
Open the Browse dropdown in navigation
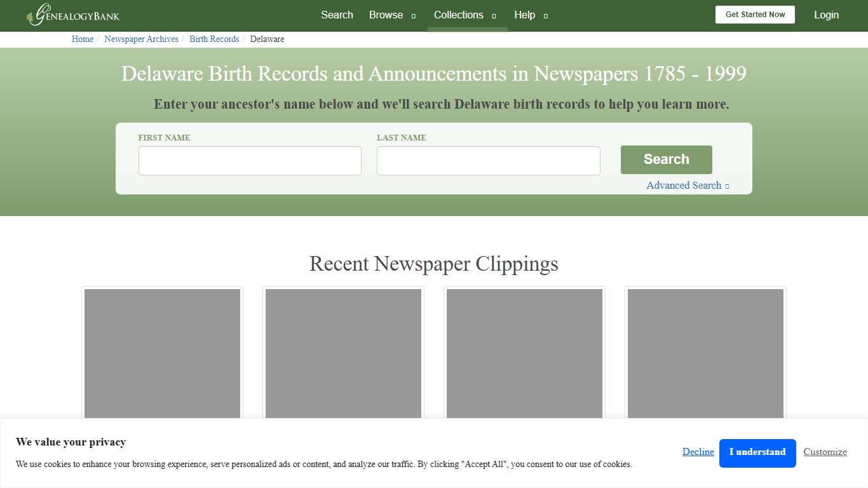click(386, 15)
